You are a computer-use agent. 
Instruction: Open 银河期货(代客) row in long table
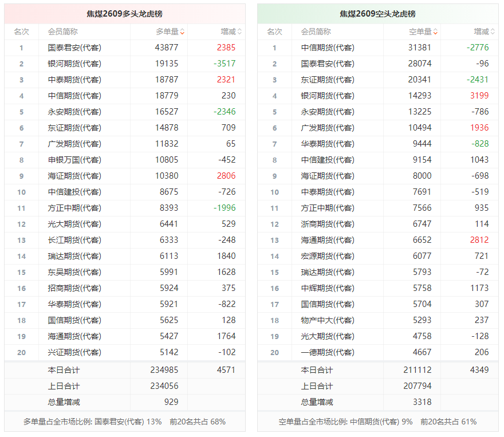coord(125,64)
